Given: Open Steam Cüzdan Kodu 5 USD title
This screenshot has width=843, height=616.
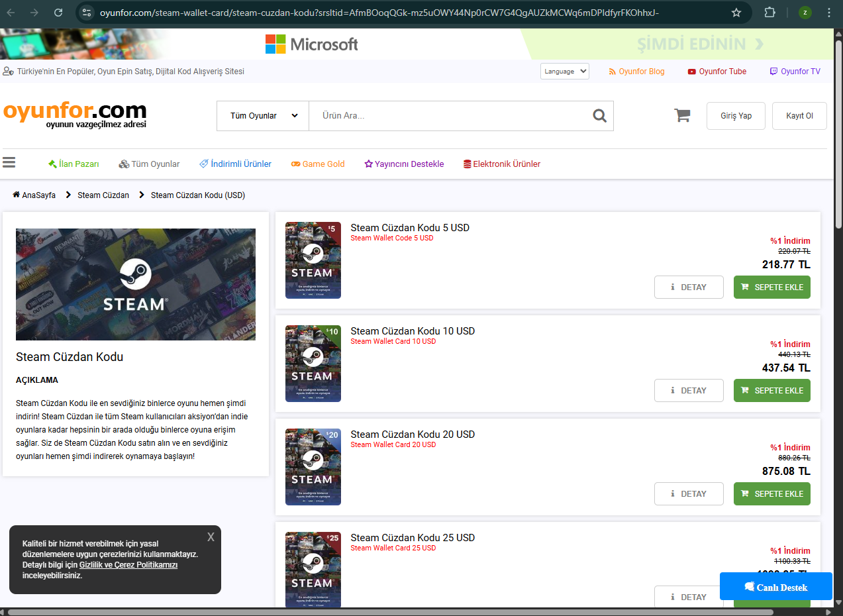Looking at the screenshot, I should click(x=410, y=227).
